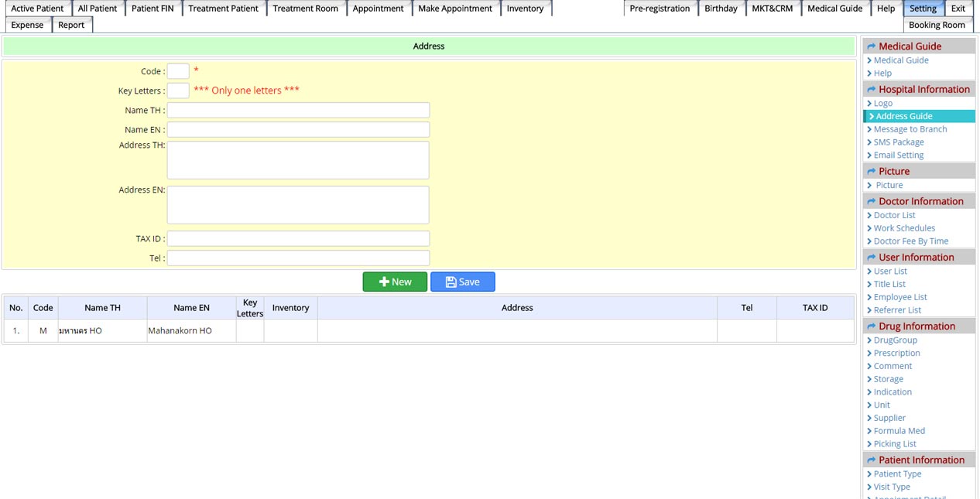
Task: Click the Doctor Information header arrow icon
Action: (871, 202)
